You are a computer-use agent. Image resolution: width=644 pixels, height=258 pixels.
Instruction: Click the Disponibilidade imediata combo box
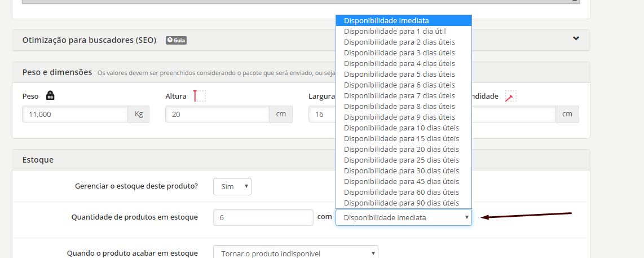(403, 217)
